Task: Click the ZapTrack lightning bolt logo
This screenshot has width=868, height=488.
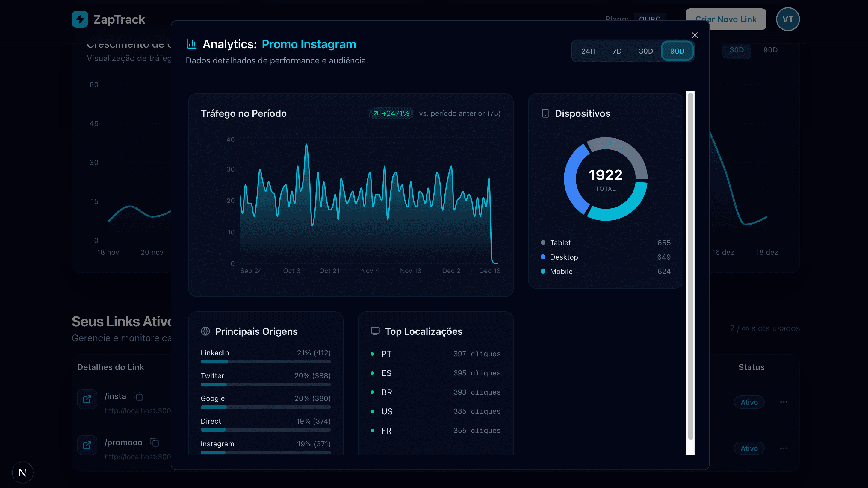Action: pos(80,19)
